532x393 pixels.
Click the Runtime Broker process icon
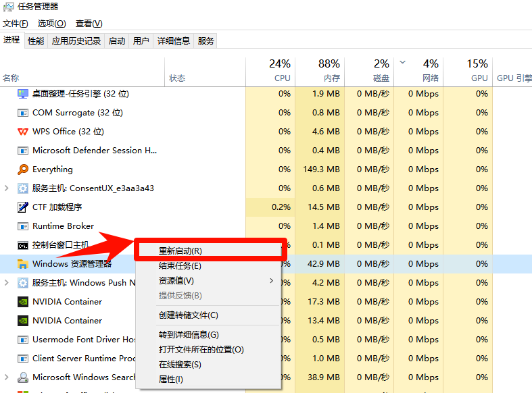pos(23,226)
